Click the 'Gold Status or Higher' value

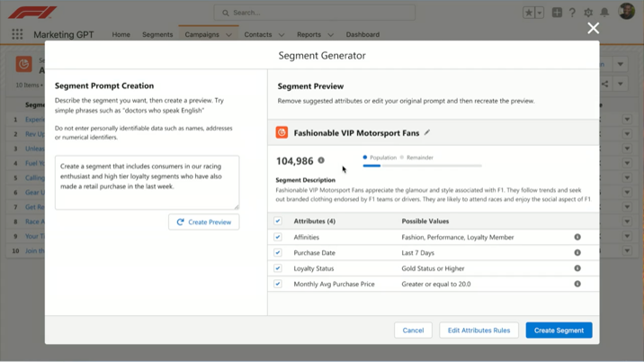pos(433,268)
